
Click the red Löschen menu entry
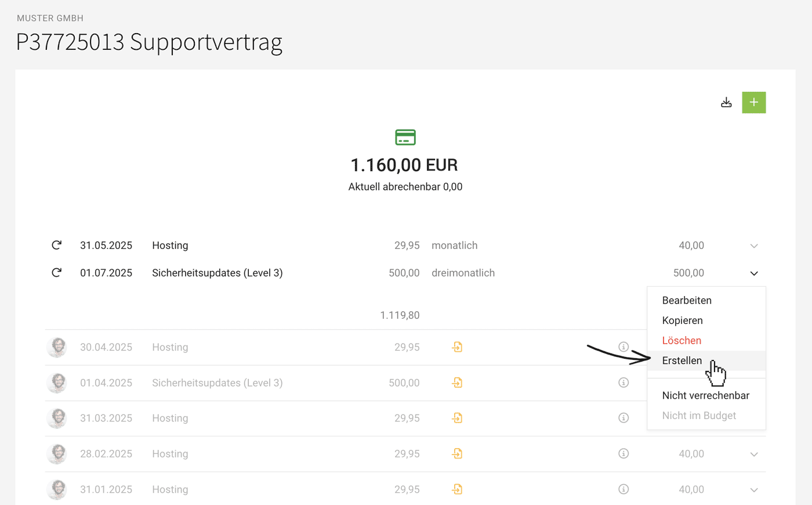(681, 341)
